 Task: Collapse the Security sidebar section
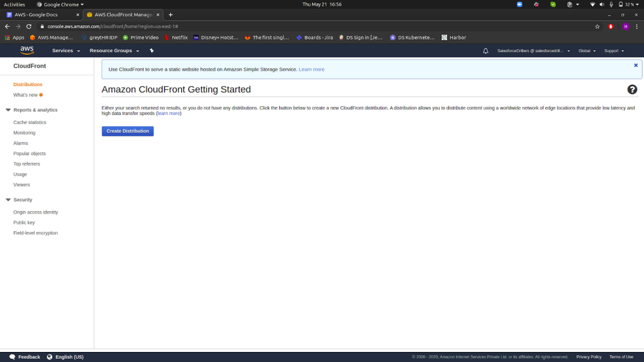coord(8,200)
